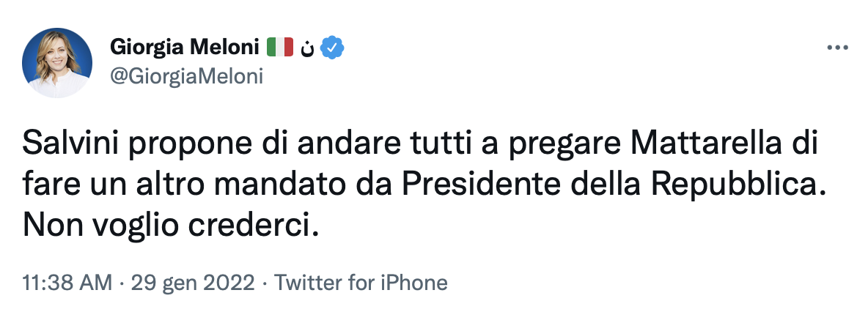Image resolution: width=868 pixels, height=312 pixels.
Task: Click the 11:38 AM timestamp
Action: [x=67, y=282]
